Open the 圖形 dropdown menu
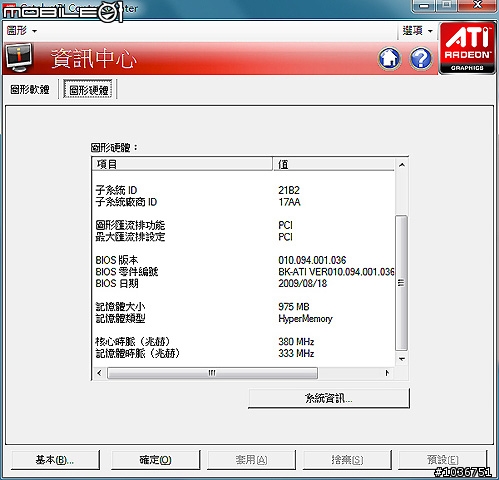Screen dimensions: 499x480 pos(21,31)
